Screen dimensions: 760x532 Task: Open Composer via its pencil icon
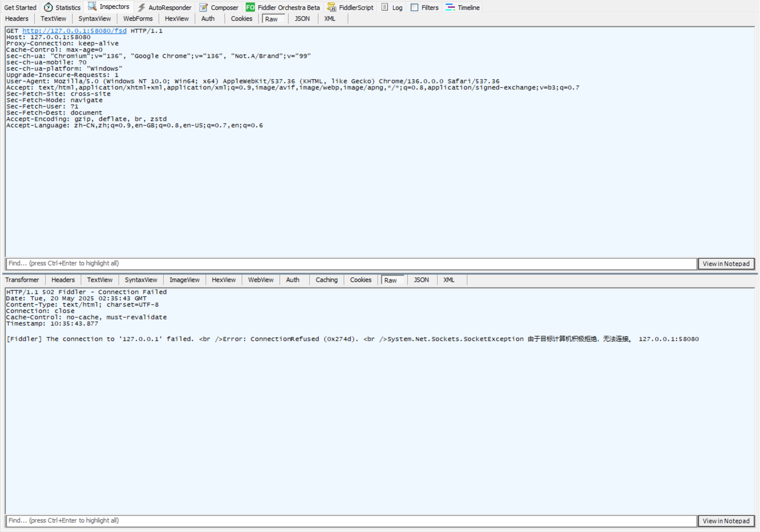[204, 7]
